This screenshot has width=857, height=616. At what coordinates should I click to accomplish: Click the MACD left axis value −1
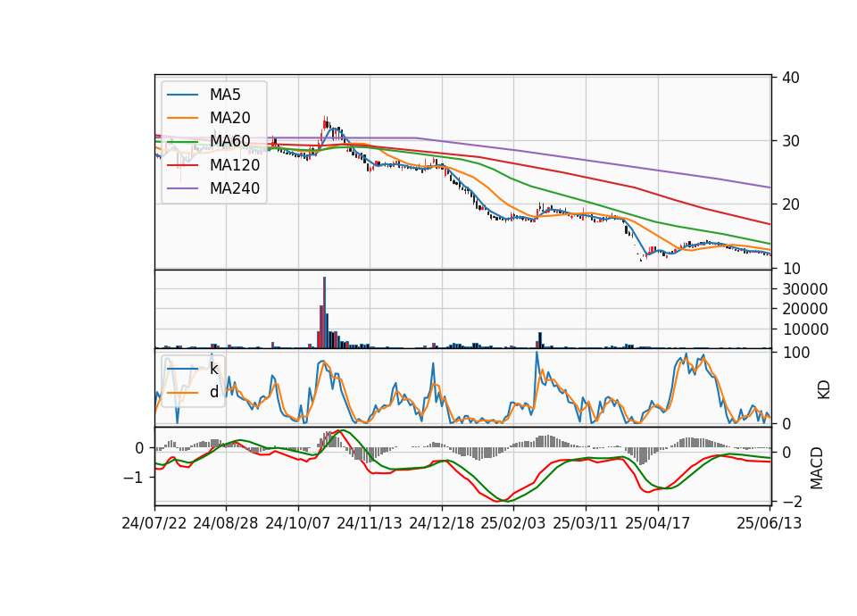pyautogui.click(x=133, y=477)
